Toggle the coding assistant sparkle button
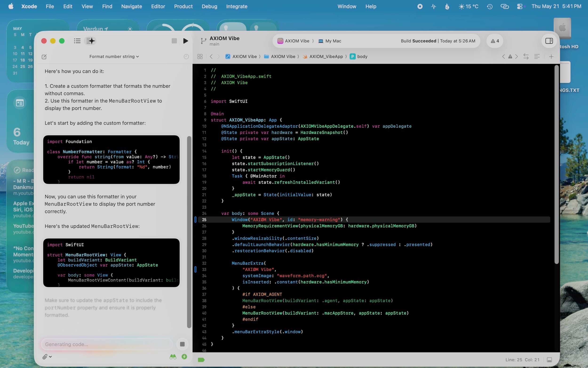 click(90, 41)
